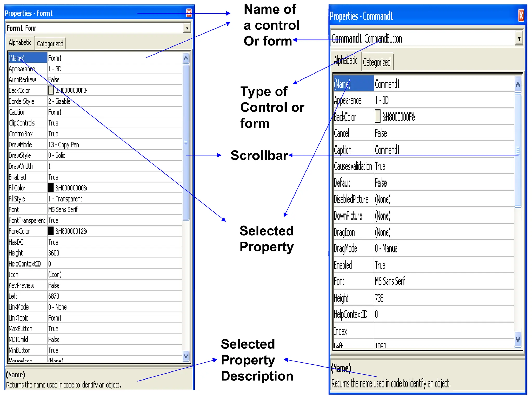Image resolution: width=532 pixels, height=399 pixels.
Task: Select the DrawMode property row
Action: [x=95, y=145]
